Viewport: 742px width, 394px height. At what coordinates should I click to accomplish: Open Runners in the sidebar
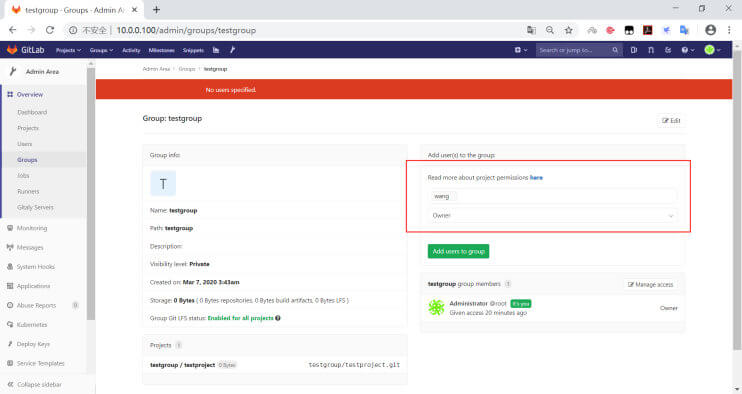(x=28, y=192)
